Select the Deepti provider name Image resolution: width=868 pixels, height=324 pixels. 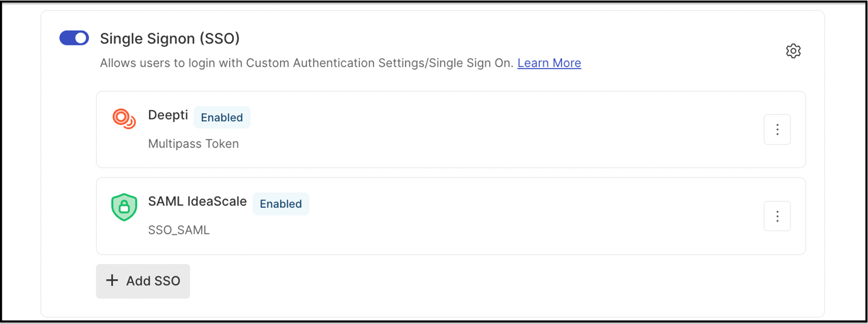pyautogui.click(x=168, y=116)
